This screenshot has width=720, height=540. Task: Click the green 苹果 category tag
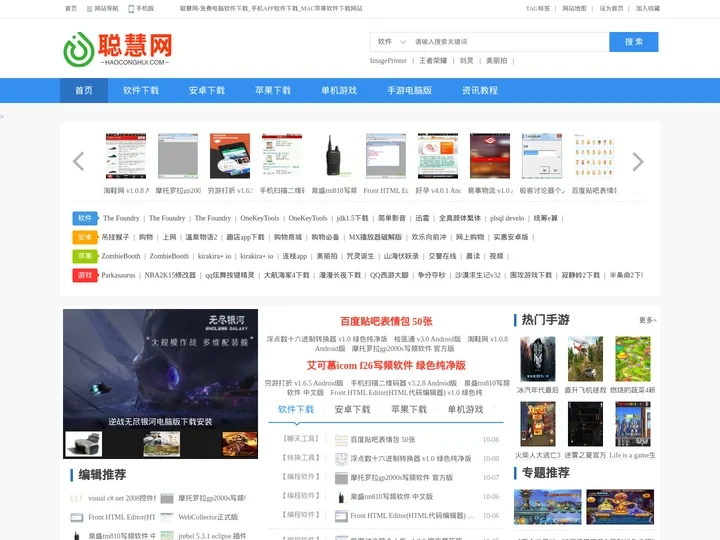85,256
